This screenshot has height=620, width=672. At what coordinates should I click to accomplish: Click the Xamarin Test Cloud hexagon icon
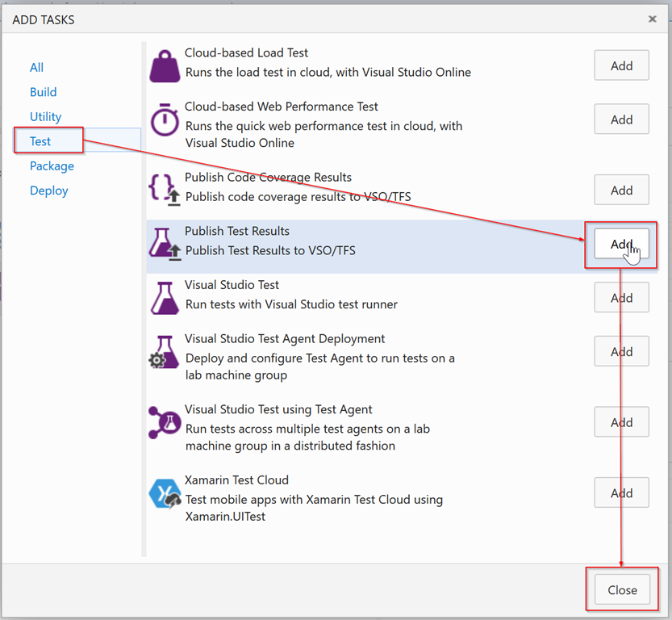pyautogui.click(x=165, y=493)
